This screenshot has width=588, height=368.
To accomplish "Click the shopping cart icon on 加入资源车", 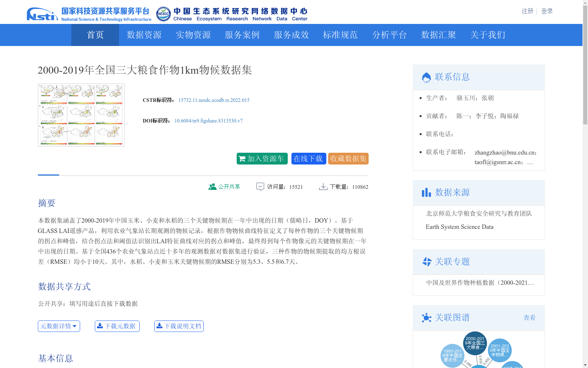I will (x=242, y=159).
